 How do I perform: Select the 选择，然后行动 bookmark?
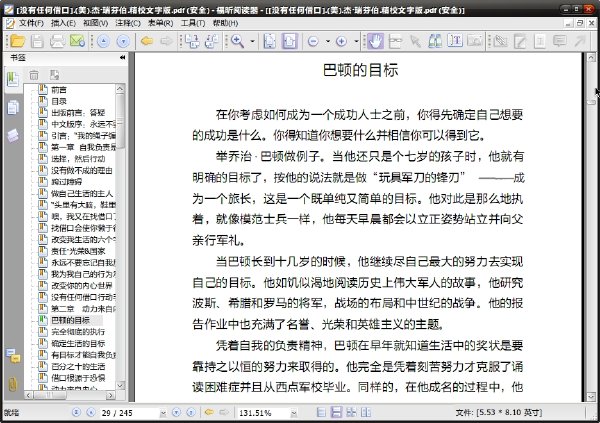pyautogui.click(x=78, y=158)
